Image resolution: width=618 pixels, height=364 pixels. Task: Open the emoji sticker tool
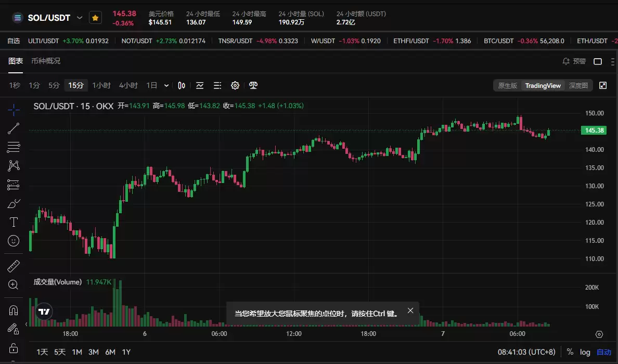point(14,241)
